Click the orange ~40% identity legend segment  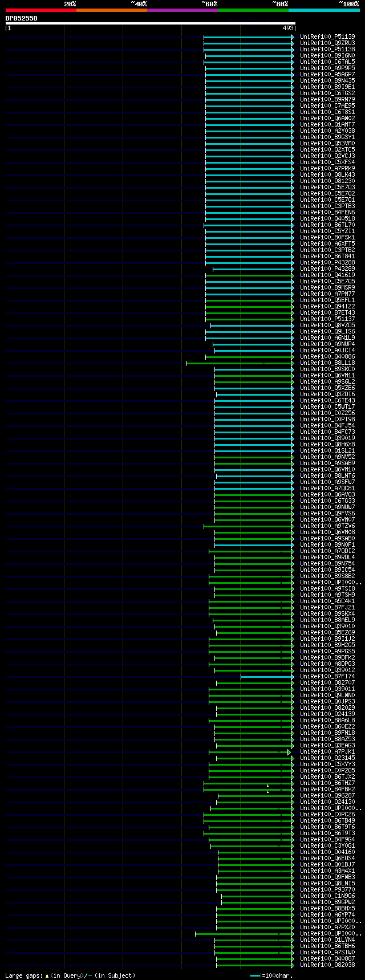click(x=111, y=10)
